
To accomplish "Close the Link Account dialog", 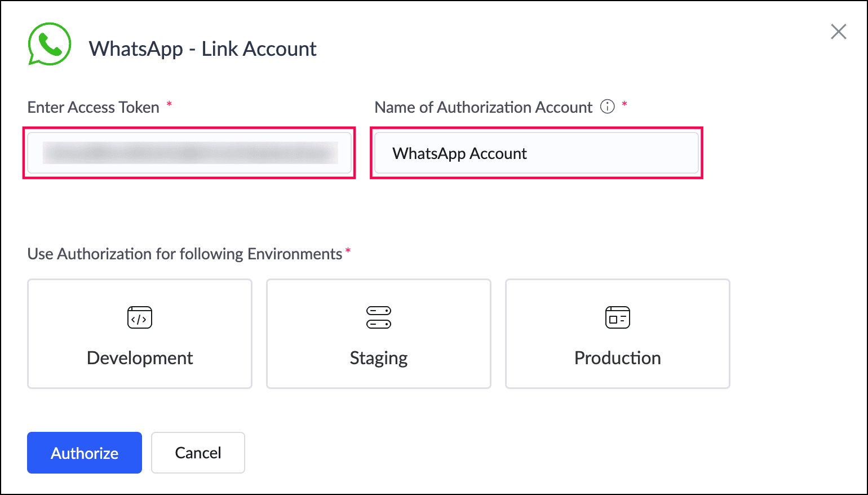I will [x=838, y=32].
